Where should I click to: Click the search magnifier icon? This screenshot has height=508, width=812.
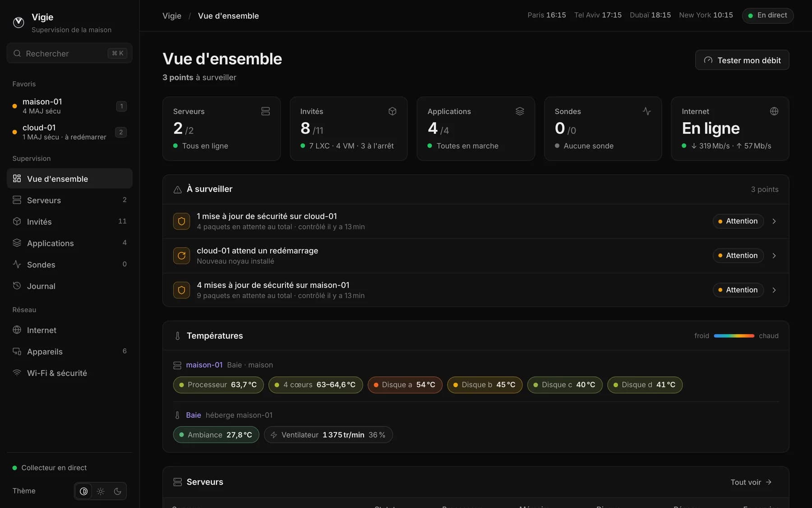point(17,53)
